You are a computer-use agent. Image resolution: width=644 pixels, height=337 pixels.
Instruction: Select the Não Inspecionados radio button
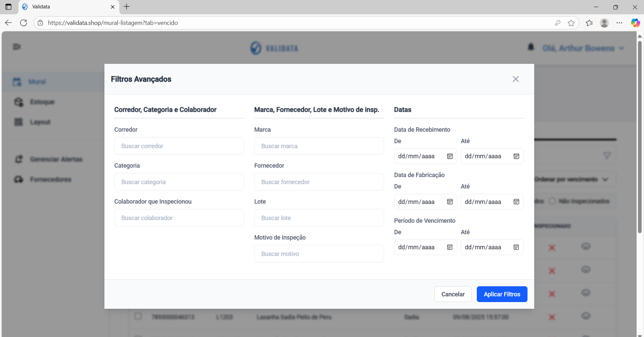click(552, 201)
